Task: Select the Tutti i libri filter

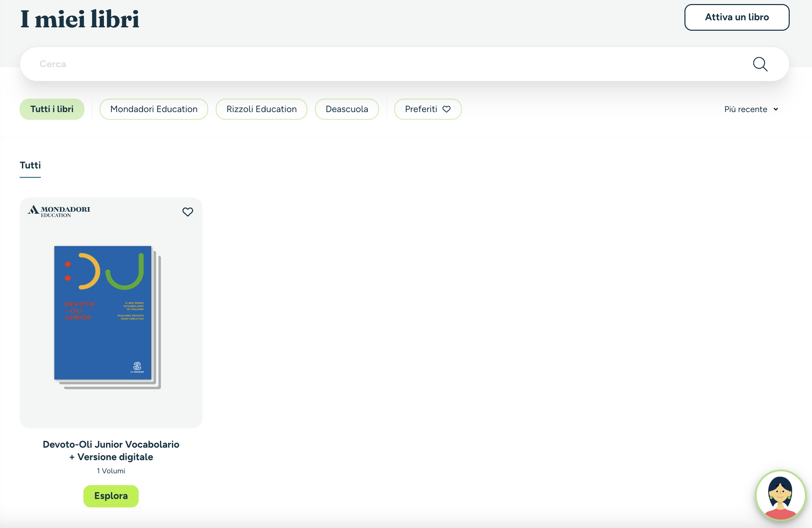Action: point(52,109)
